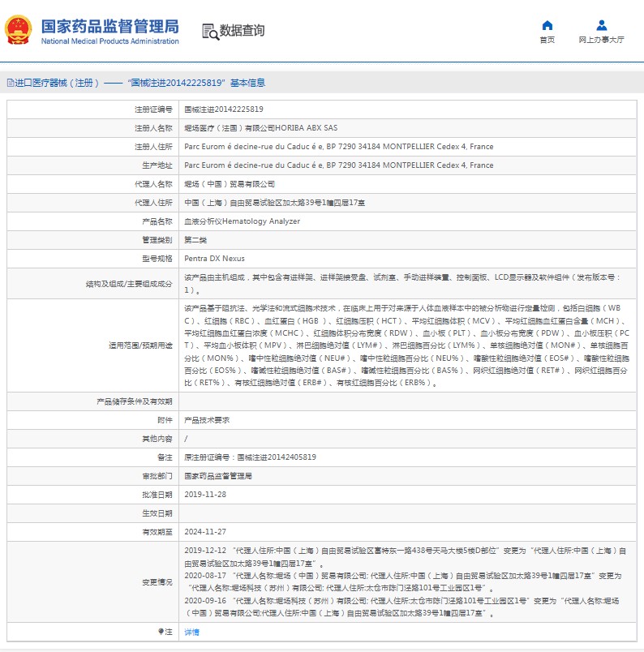Viewport: 644px width, 652px height.
Task: Click the 适用范围/预期用途 description paragraph
Action: (x=407, y=345)
